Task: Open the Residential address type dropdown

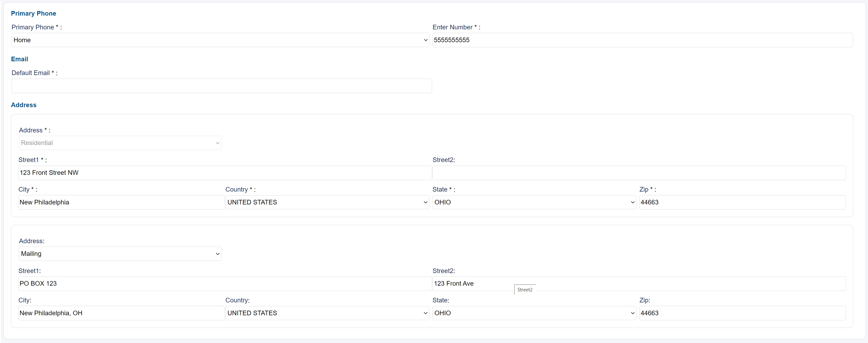Action: (x=120, y=143)
